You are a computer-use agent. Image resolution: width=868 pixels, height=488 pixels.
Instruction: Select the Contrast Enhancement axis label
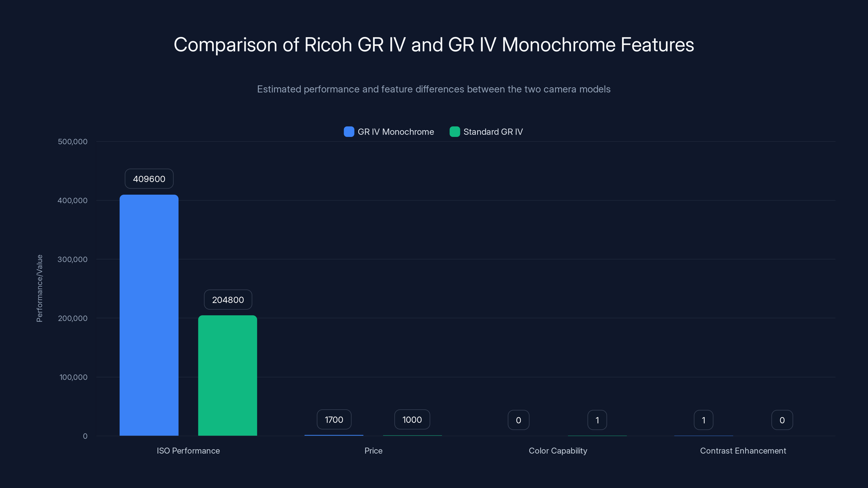tap(743, 451)
